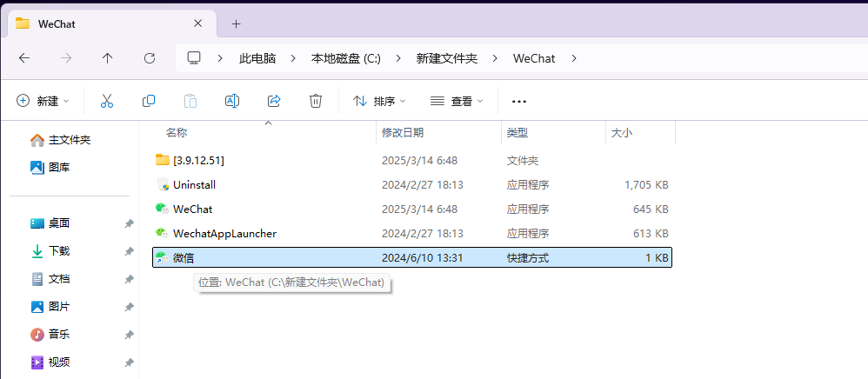The width and height of the screenshot is (868, 379).
Task: Open the 排序 (Sort) dropdown
Action: [380, 101]
